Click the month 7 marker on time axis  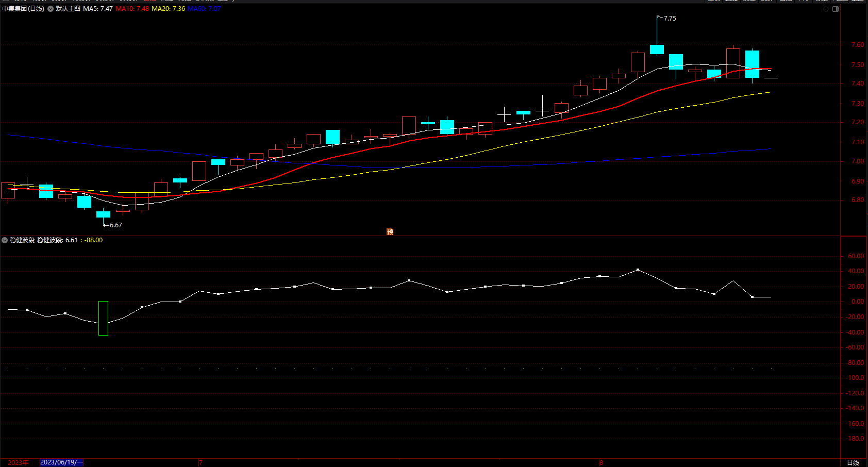201,462
